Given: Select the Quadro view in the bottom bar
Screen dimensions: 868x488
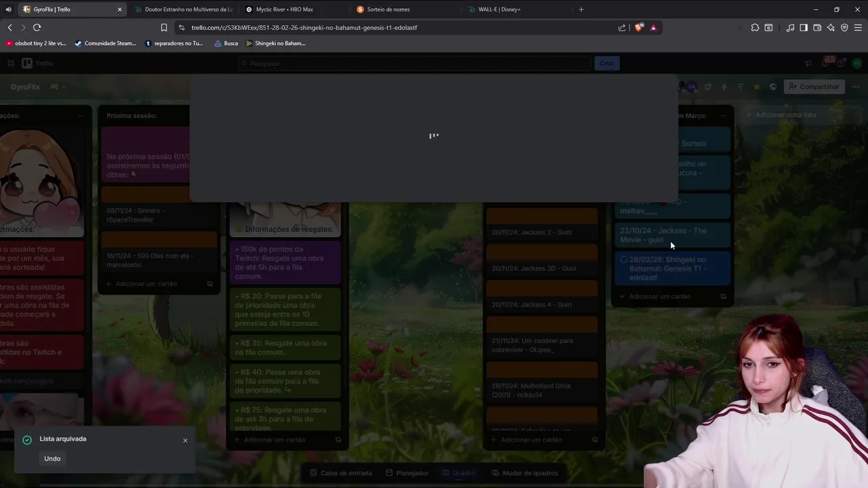Looking at the screenshot, I should click(x=459, y=473).
